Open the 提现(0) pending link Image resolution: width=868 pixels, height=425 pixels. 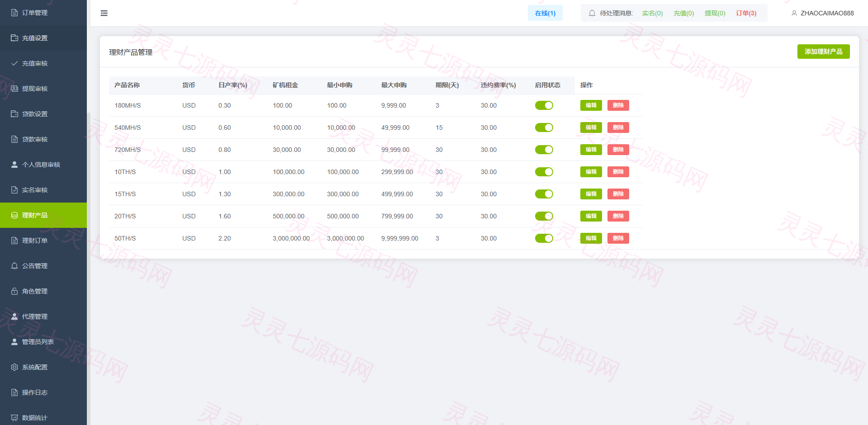[715, 13]
